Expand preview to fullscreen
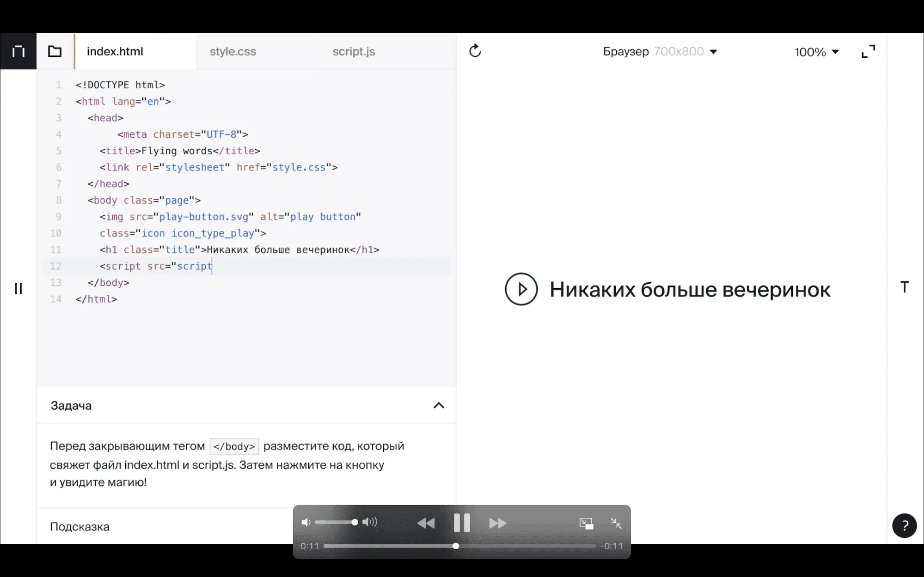924x577 pixels. pyautogui.click(x=869, y=51)
